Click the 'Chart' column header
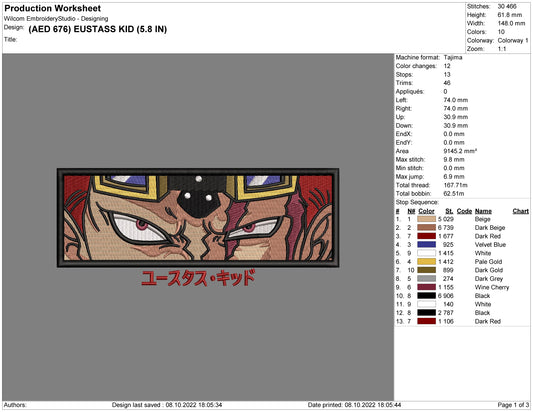Image resolution: width=533 pixels, height=412 pixels. pos(520,211)
